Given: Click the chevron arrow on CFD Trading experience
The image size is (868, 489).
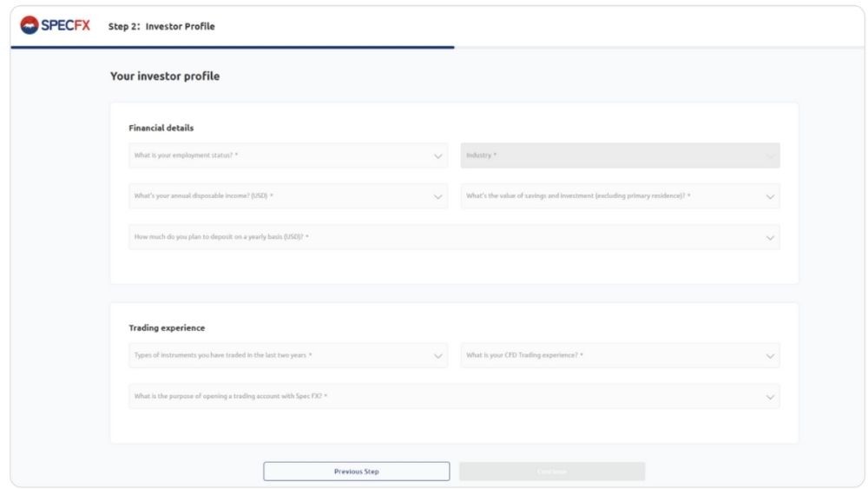Looking at the screenshot, I should tap(770, 355).
